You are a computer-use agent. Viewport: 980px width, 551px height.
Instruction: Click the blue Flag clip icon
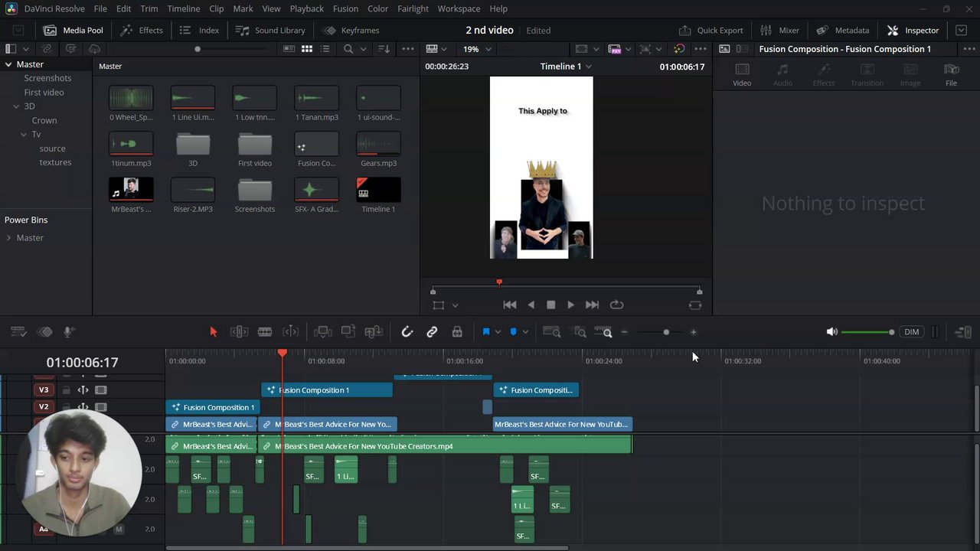485,331
